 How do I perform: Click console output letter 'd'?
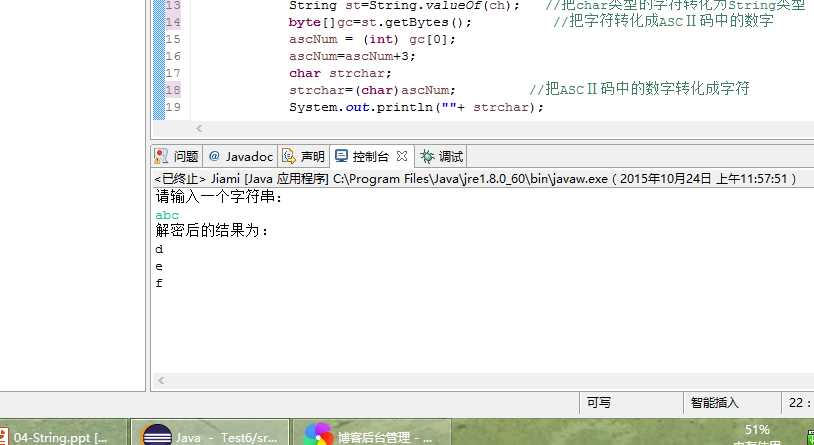coord(159,249)
